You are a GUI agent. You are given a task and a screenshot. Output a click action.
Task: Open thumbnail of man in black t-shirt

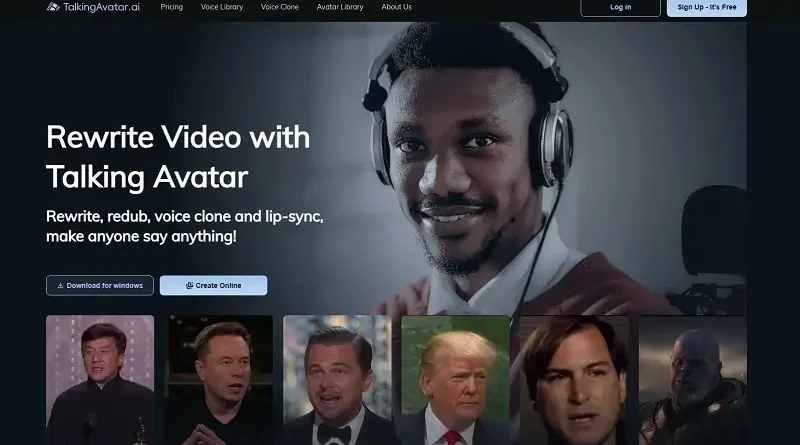pos(221,380)
